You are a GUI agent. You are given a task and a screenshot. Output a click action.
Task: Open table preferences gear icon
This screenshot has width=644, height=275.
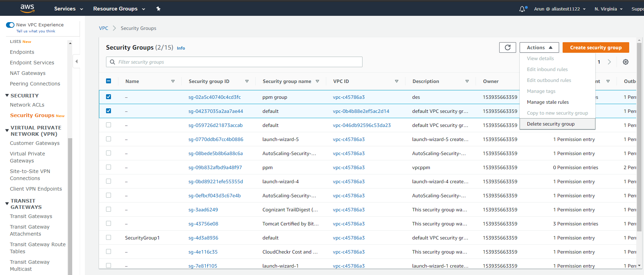coord(626,62)
